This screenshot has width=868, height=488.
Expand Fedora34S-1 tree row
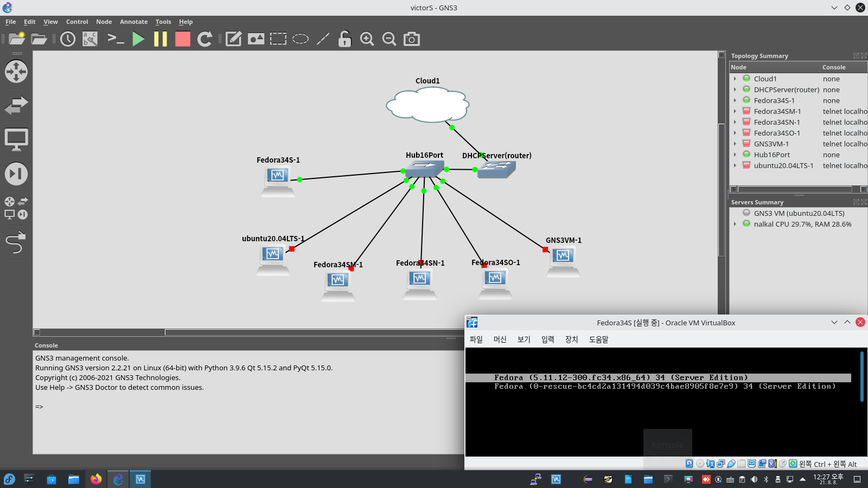coord(735,100)
